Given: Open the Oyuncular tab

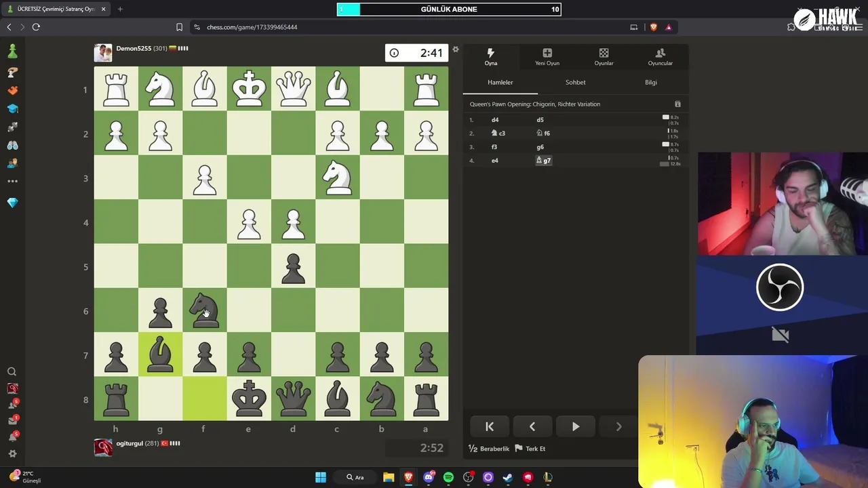Looking at the screenshot, I should [x=660, y=57].
